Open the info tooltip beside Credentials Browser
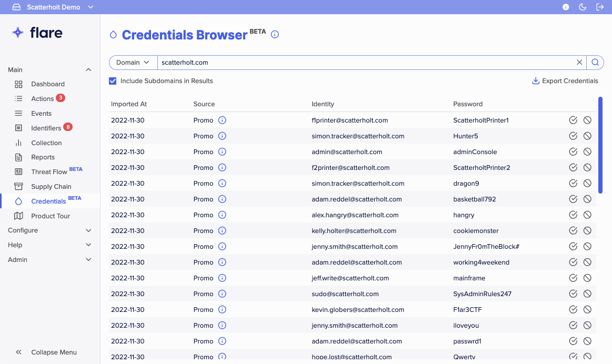Screen dimensions: 612x364 pyautogui.click(x=274, y=34)
